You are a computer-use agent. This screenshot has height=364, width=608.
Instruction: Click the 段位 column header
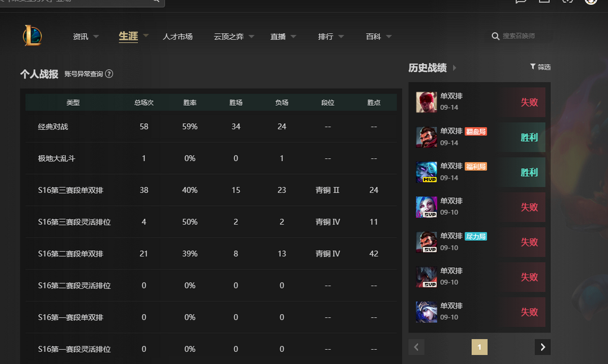[328, 102]
